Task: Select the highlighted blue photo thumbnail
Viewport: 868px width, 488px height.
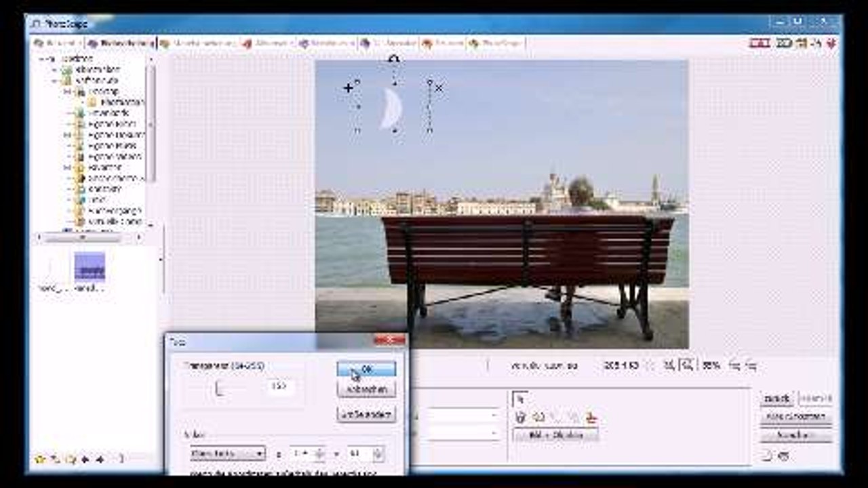Action: pyautogui.click(x=90, y=266)
